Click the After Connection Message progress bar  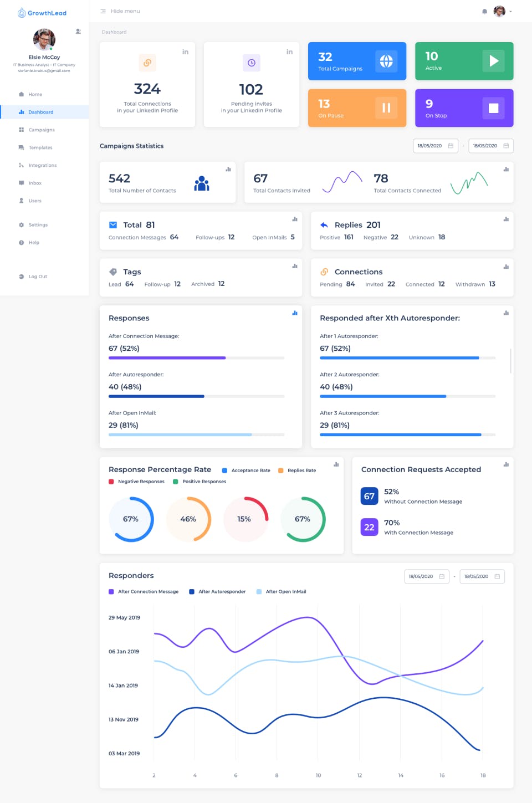click(x=196, y=358)
